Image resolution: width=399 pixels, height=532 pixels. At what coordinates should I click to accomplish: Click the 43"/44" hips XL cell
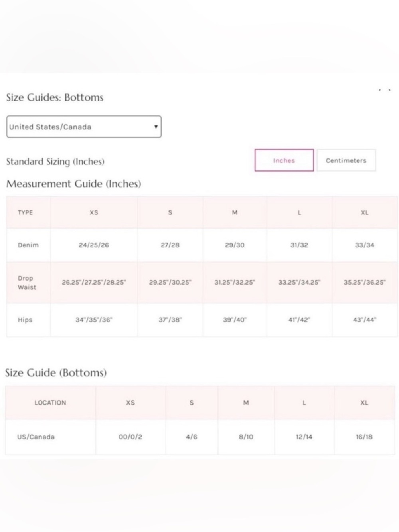pos(365,320)
